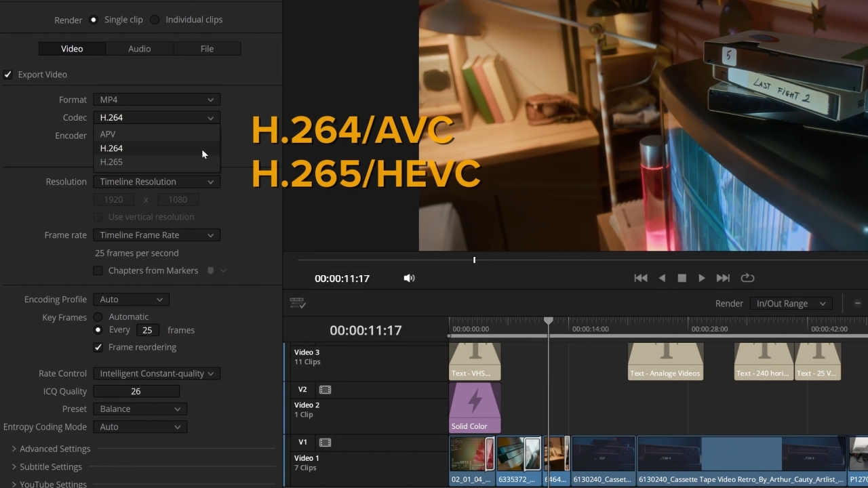868x488 pixels.
Task: Jump to last frame transport button
Action: click(x=724, y=278)
